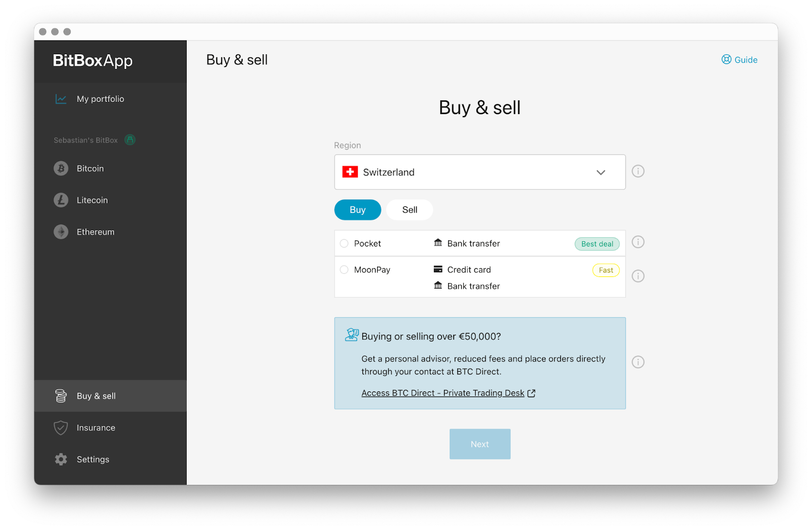Image resolution: width=812 pixels, height=530 pixels.
Task: Click the 'Region' label
Action: tap(348, 146)
